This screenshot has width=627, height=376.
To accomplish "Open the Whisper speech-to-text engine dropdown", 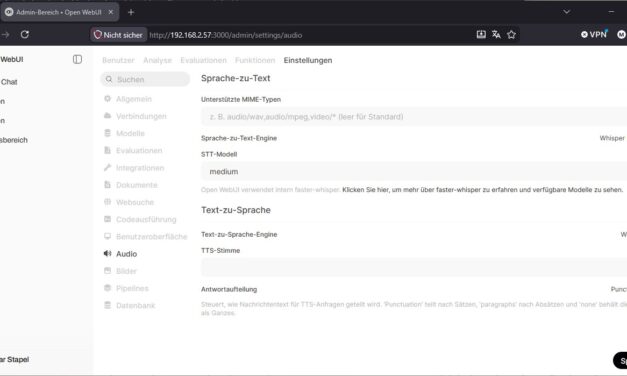I will pos(613,138).
